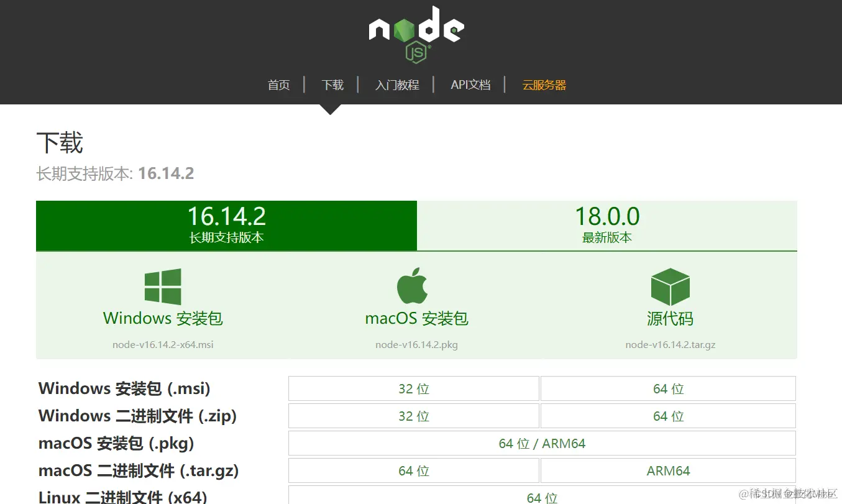Click node-v16.14.2.pkg filename
842x504 pixels.
point(416,344)
